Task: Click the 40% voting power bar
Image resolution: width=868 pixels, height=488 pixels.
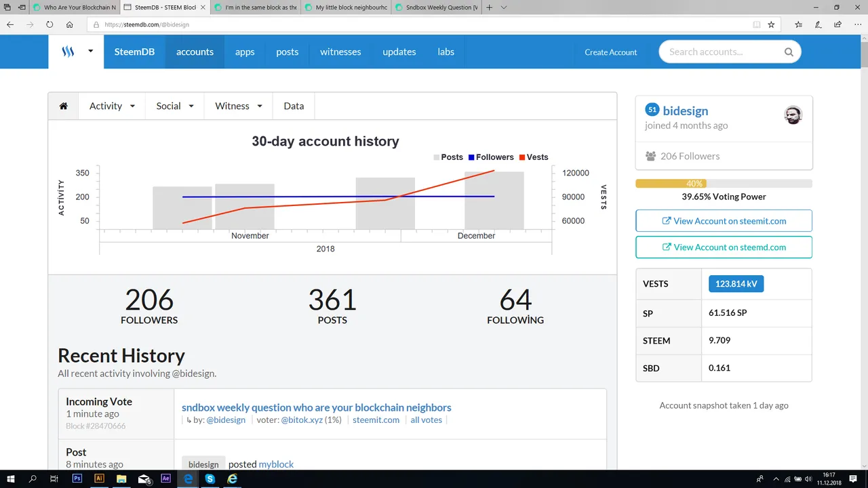Action: tap(724, 184)
